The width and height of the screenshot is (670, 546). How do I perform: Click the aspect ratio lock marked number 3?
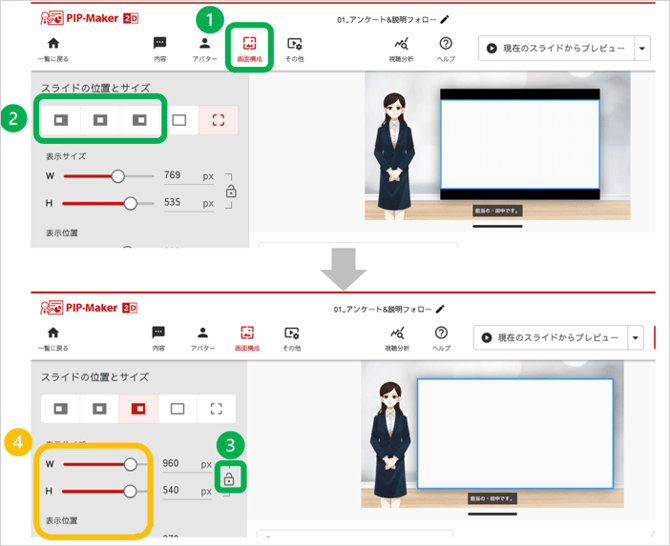pos(230,479)
